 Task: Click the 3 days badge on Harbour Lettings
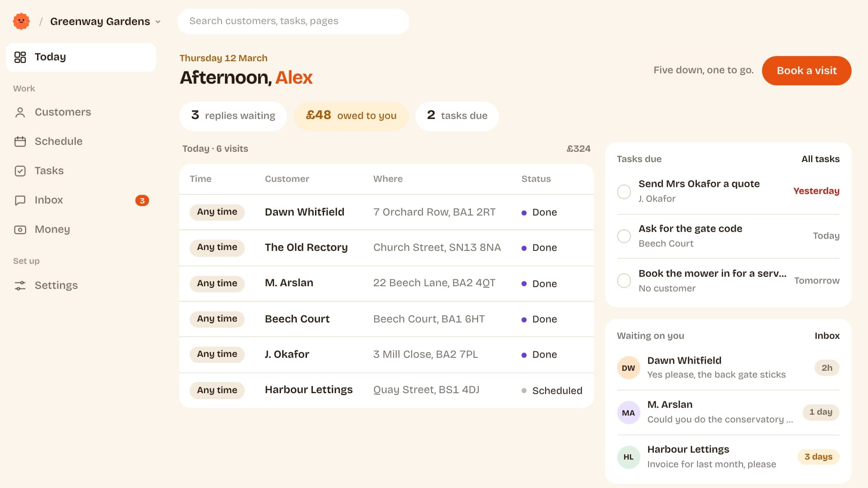(x=818, y=457)
